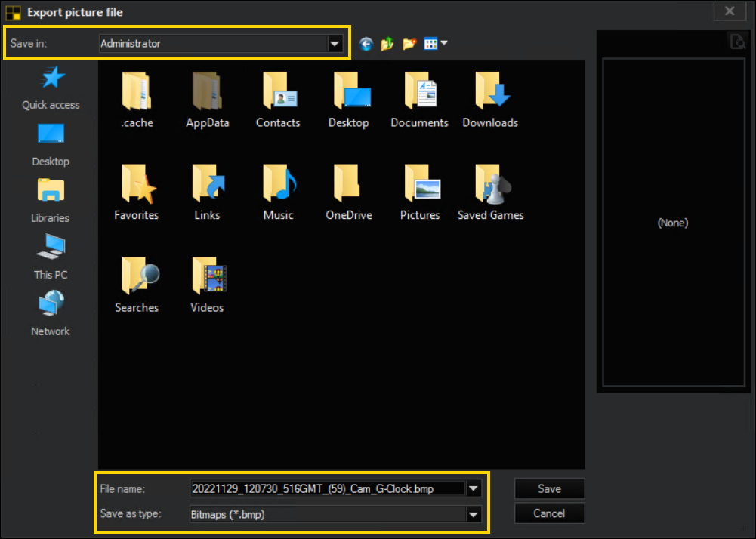Save the exported picture file
The image size is (756, 539).
click(549, 488)
